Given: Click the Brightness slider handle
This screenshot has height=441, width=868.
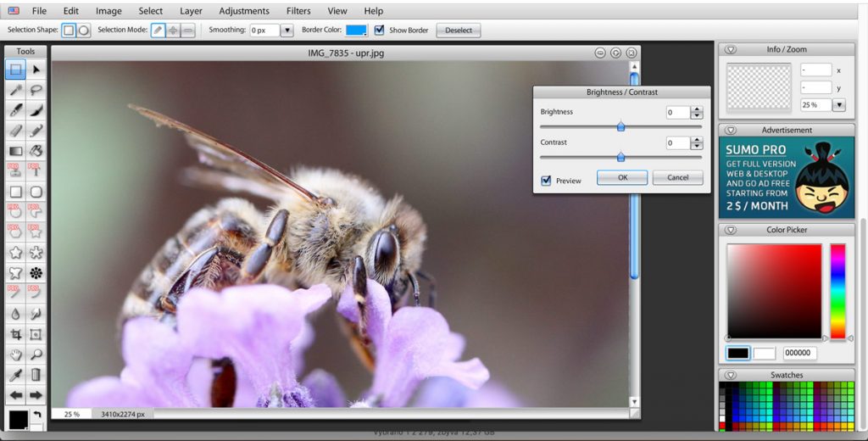Looking at the screenshot, I should [x=620, y=126].
